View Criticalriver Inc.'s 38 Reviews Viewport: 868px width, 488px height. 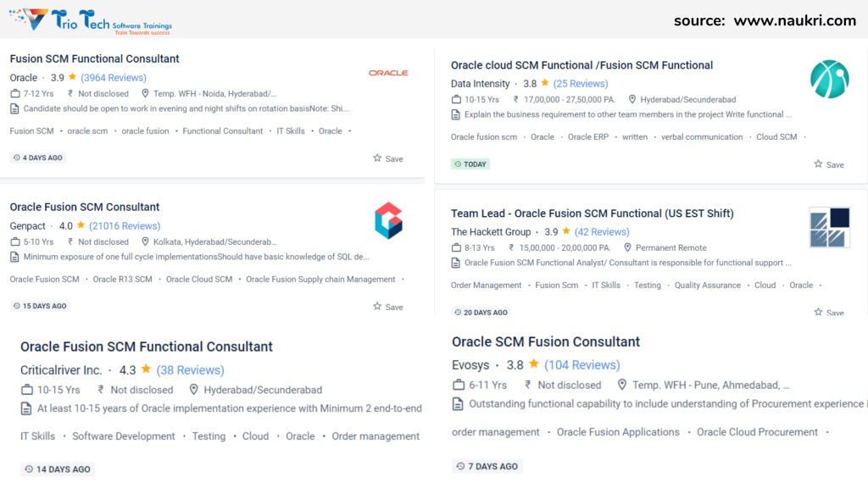pos(191,370)
